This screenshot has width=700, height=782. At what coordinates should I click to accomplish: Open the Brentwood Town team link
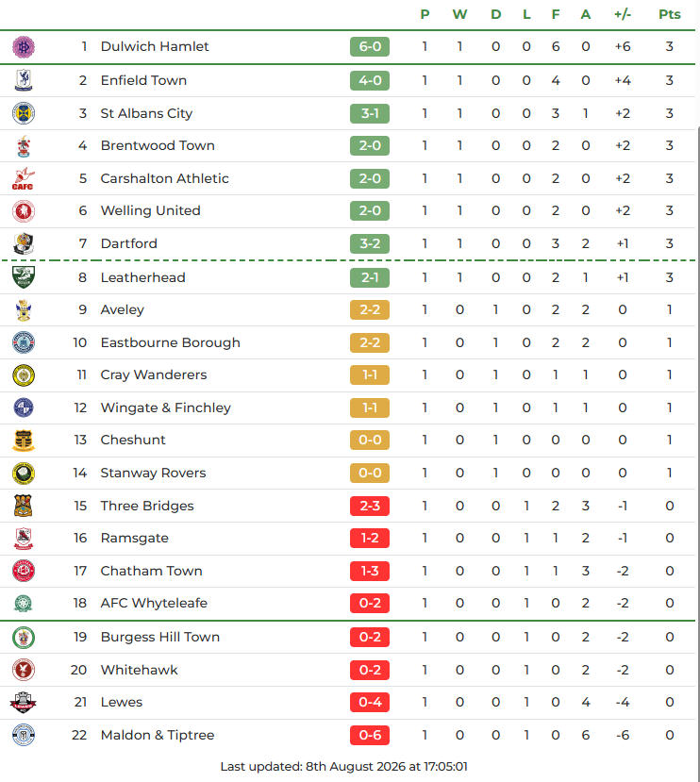coord(158,145)
